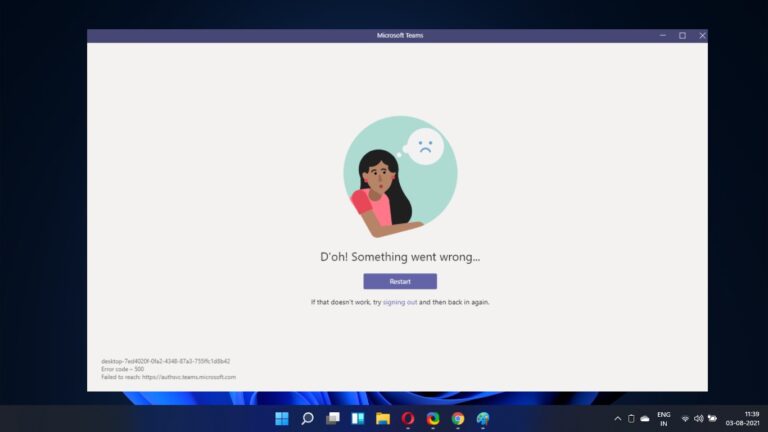The image size is (768, 432).
Task: Click the globe icon after Chrome
Action: coord(483,418)
